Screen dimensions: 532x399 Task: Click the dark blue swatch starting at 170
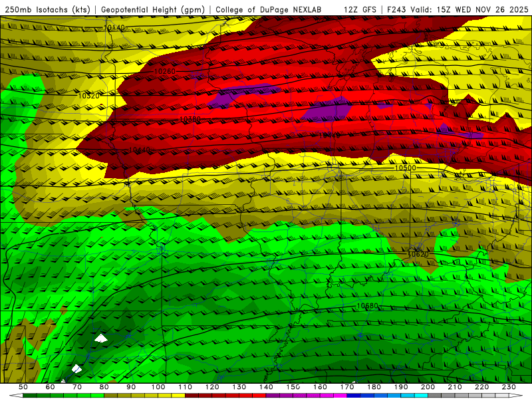354,396
